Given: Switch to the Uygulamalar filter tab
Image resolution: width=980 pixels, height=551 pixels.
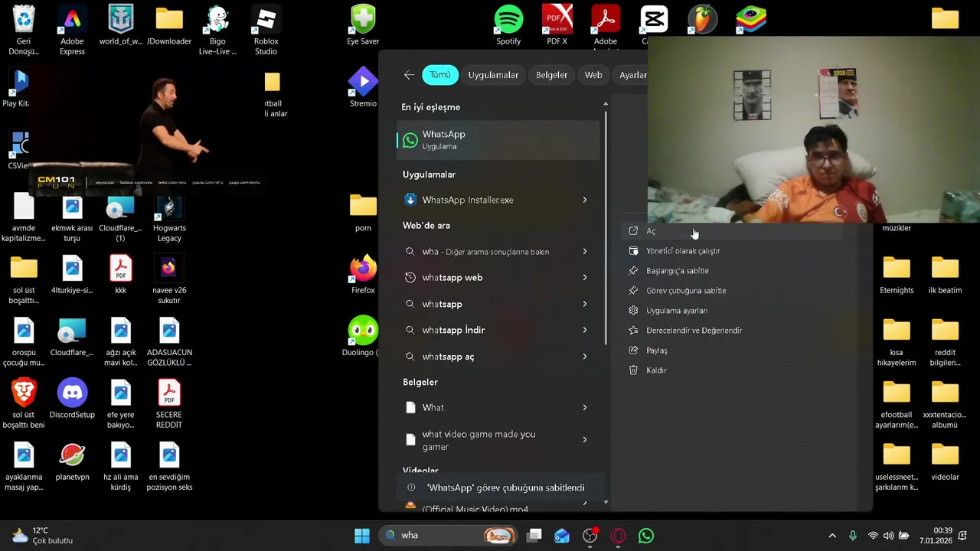Looking at the screenshot, I should pos(493,75).
